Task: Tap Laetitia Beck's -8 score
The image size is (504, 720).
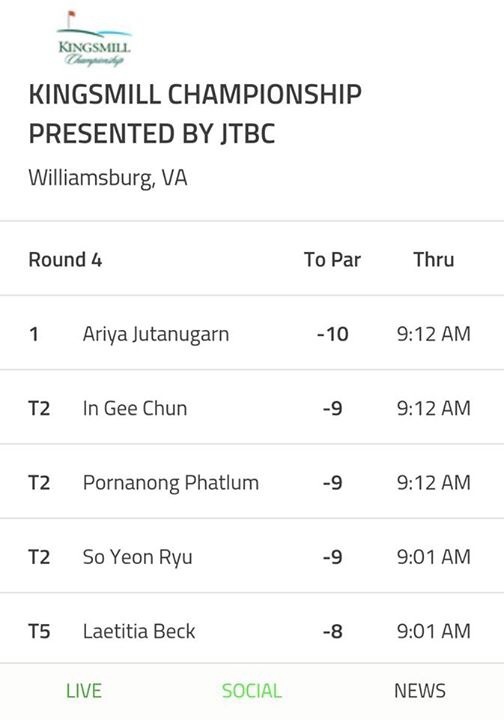Action: point(333,631)
